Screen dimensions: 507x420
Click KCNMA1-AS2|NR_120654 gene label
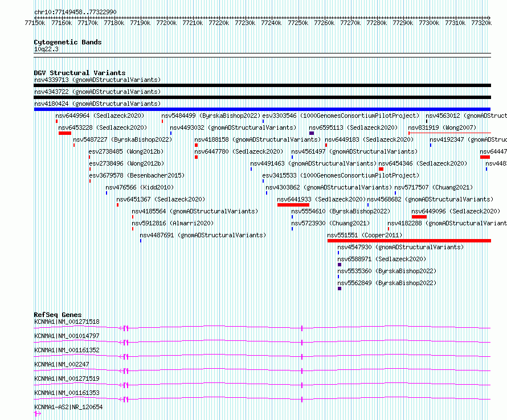[68, 407]
